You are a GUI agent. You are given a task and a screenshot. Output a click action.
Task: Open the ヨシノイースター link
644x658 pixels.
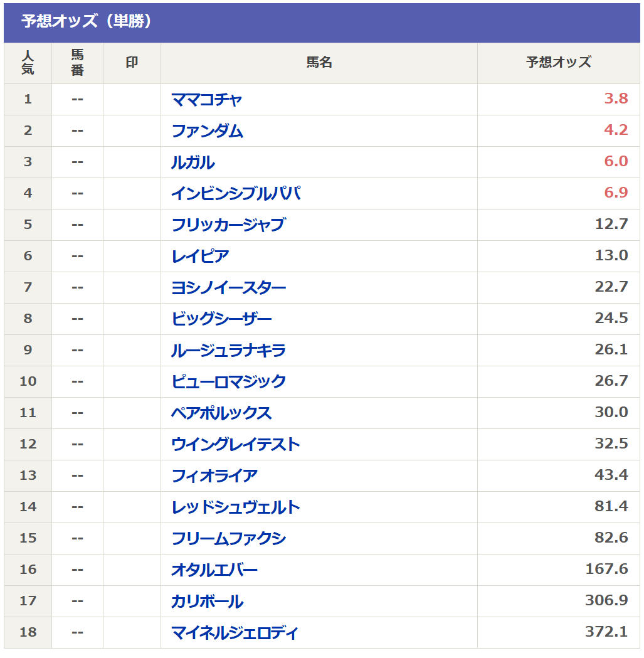click(228, 288)
